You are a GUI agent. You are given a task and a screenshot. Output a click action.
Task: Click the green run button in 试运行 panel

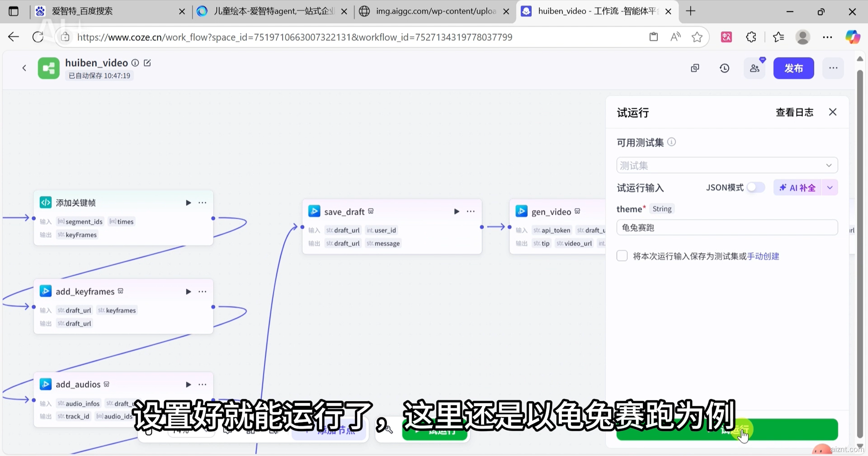727,429
